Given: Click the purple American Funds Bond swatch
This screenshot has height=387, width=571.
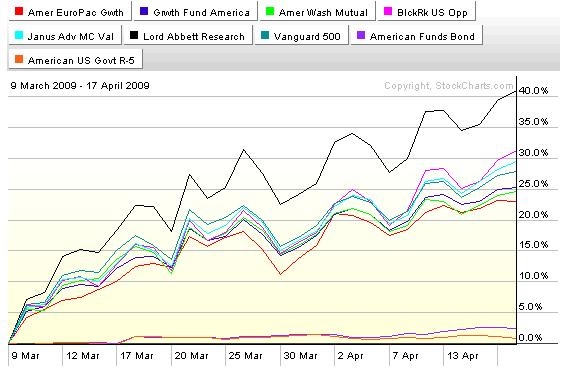Looking at the screenshot, I should [x=361, y=35].
